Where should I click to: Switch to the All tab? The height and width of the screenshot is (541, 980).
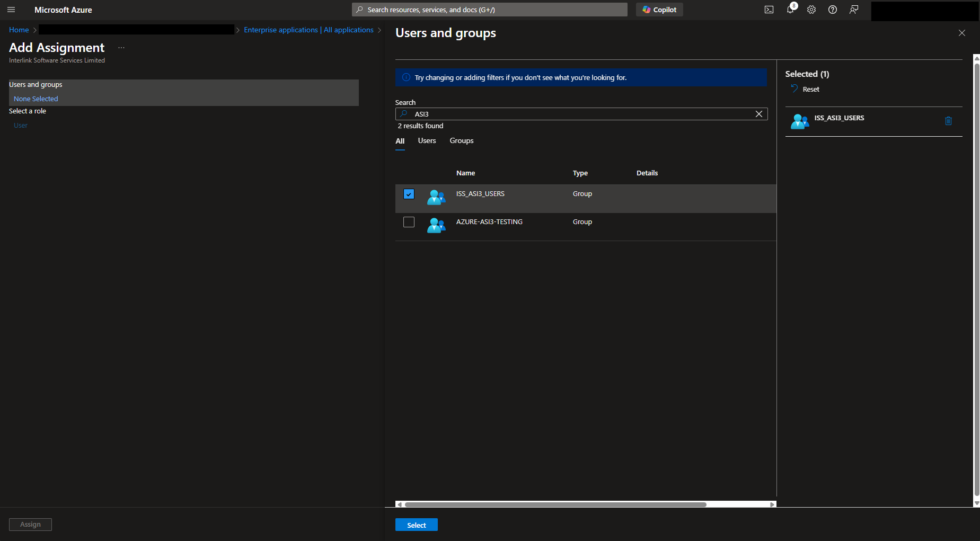[x=400, y=141]
